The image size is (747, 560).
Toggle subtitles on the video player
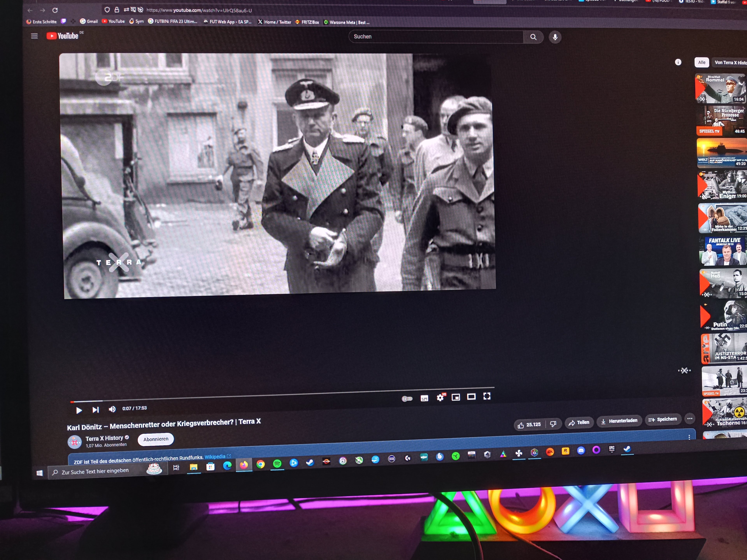[424, 398]
